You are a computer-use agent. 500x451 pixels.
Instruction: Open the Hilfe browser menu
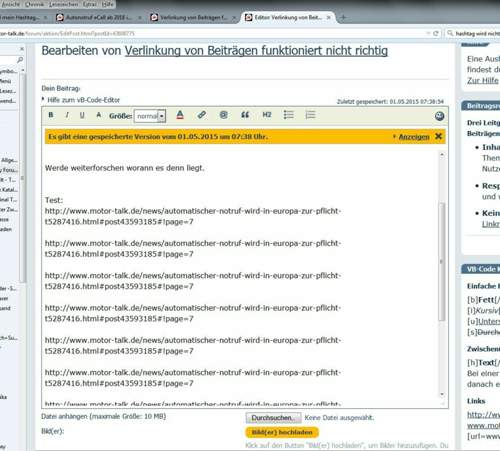coord(107,4)
